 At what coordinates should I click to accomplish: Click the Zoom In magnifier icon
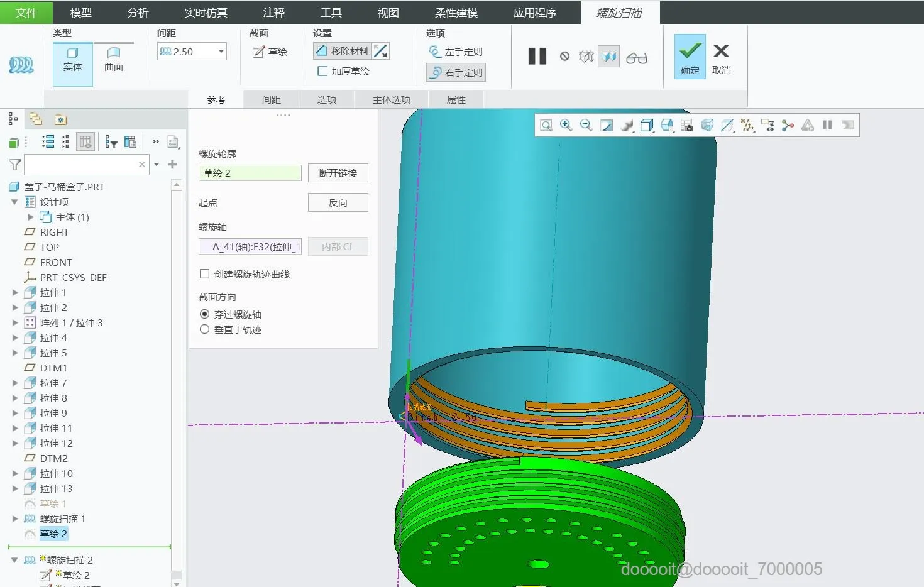pyautogui.click(x=566, y=126)
